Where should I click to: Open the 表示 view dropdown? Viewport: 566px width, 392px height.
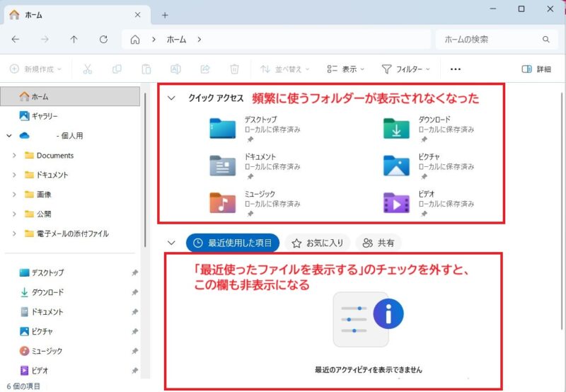346,69
